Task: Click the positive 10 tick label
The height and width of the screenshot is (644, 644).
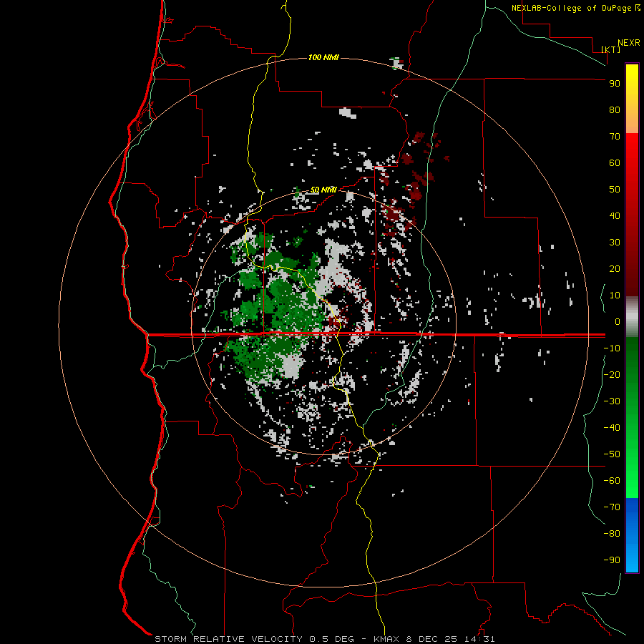Action: pyautogui.click(x=615, y=296)
